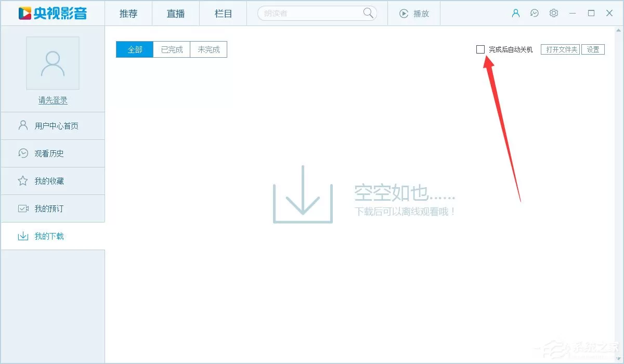Click the clock icon beside 观看历史
The width and height of the screenshot is (624, 364).
coord(23,153)
